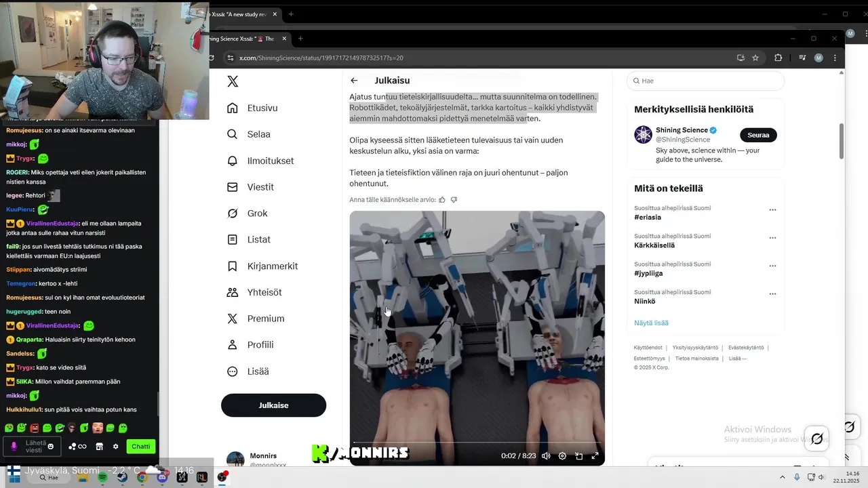Open emoji picker in chat input
868x488 pixels.
coord(51,447)
